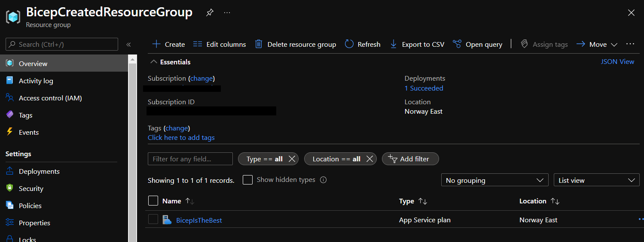The height and width of the screenshot is (242, 644).
Task: Click the Filter for any field box
Action: click(x=190, y=159)
